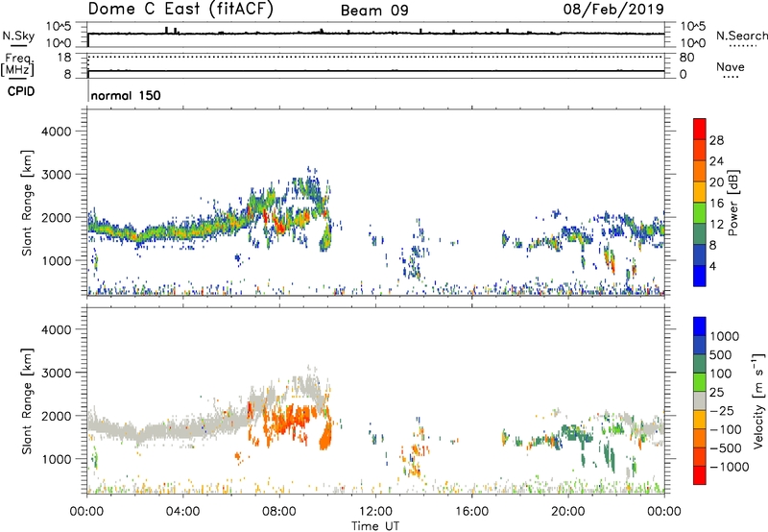Image resolution: width=768 pixels, height=532 pixels.
Task: Pick the 4–8 dB dark blue power swatch
Action: (700, 255)
